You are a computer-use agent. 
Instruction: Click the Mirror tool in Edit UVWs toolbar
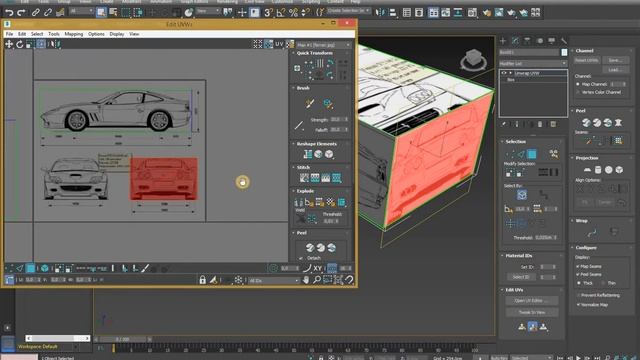click(56, 44)
